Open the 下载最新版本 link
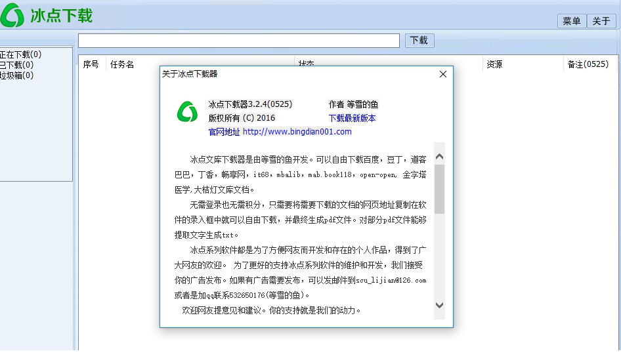The height and width of the screenshot is (364, 621). click(352, 118)
